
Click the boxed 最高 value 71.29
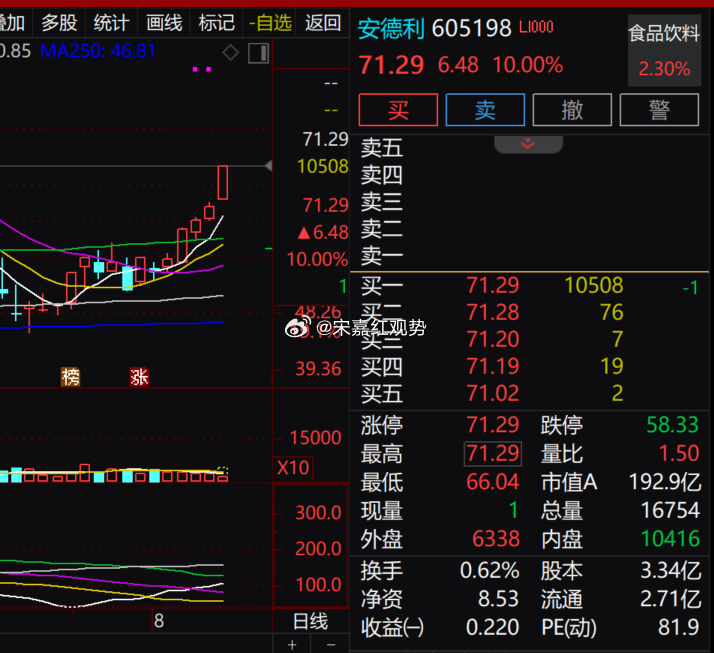(x=493, y=454)
